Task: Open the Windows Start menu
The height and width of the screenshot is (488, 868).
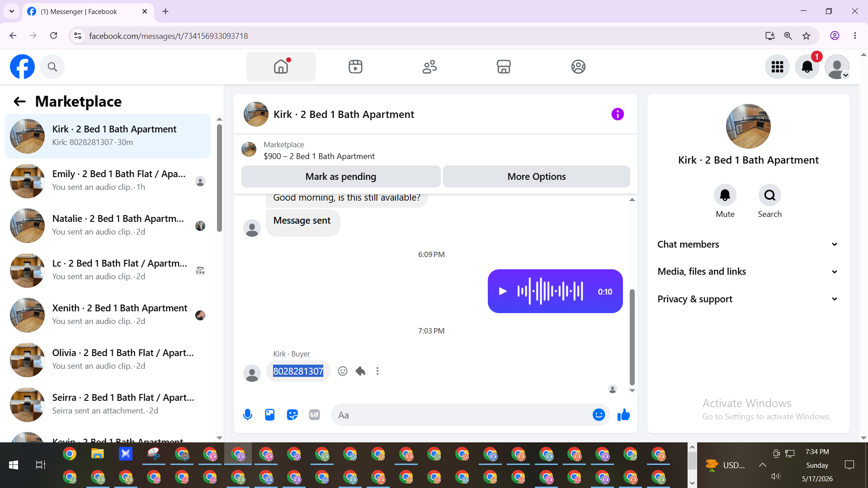Action: pyautogui.click(x=14, y=465)
